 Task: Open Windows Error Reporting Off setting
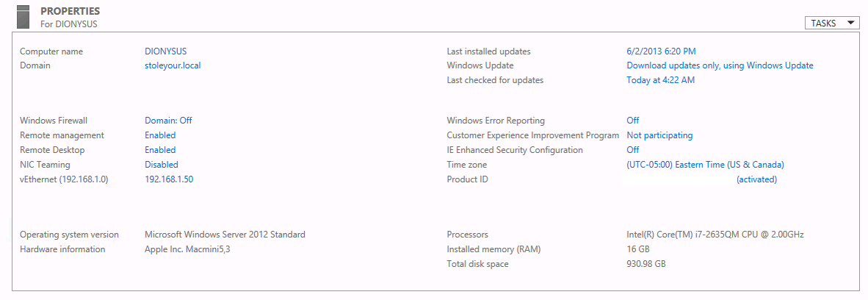click(x=633, y=121)
